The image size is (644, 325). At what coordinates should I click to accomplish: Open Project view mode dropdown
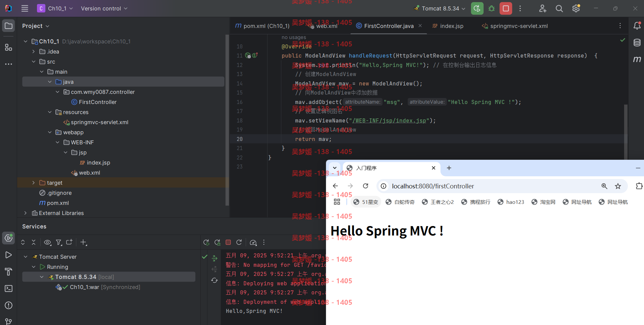click(36, 26)
